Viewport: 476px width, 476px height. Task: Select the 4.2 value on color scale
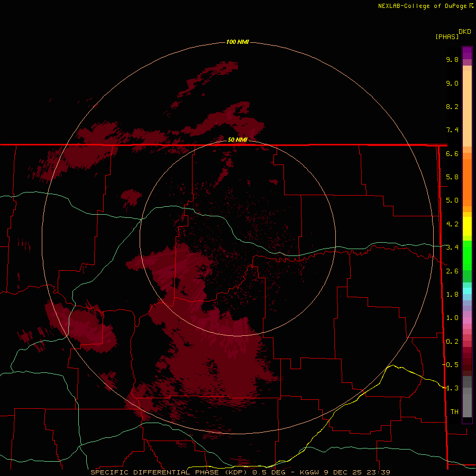coord(452,224)
